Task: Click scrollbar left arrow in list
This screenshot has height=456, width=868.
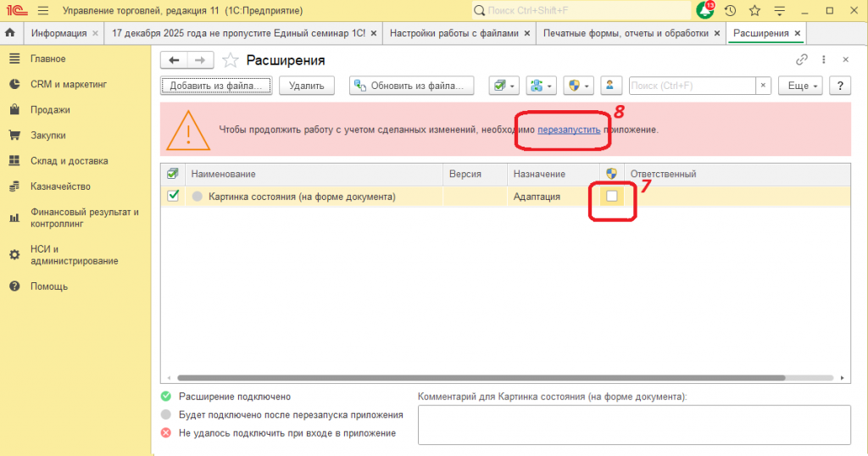Action: (169, 378)
